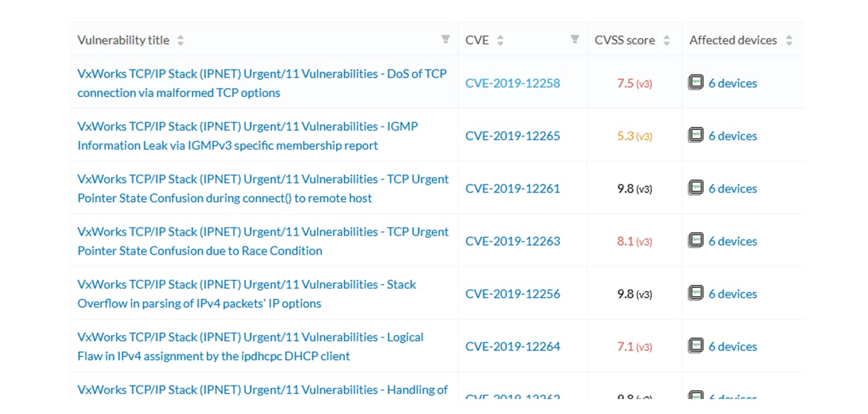Viewport: 868px width, 414px height.
Task: Open DoS of TCP connection vulnerability
Action: point(262,83)
